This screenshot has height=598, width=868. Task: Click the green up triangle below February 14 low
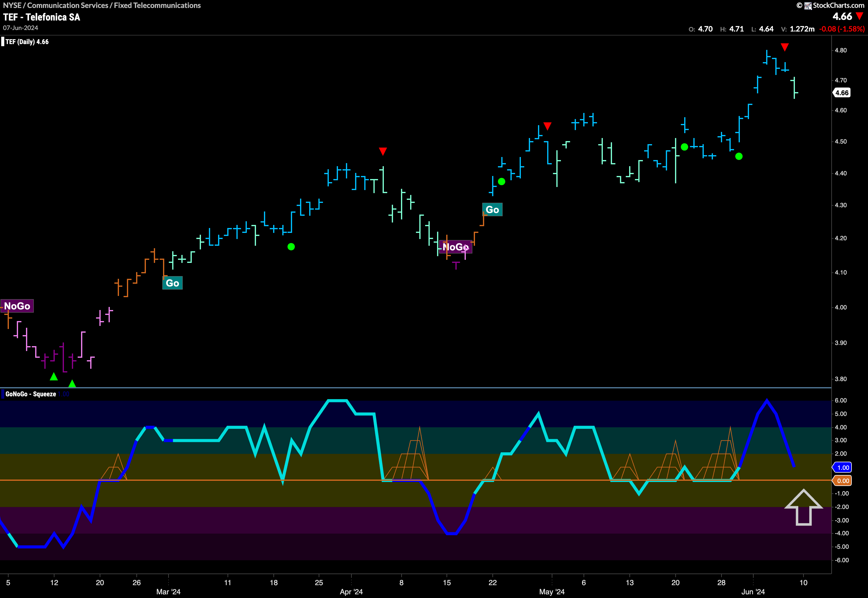(72, 383)
